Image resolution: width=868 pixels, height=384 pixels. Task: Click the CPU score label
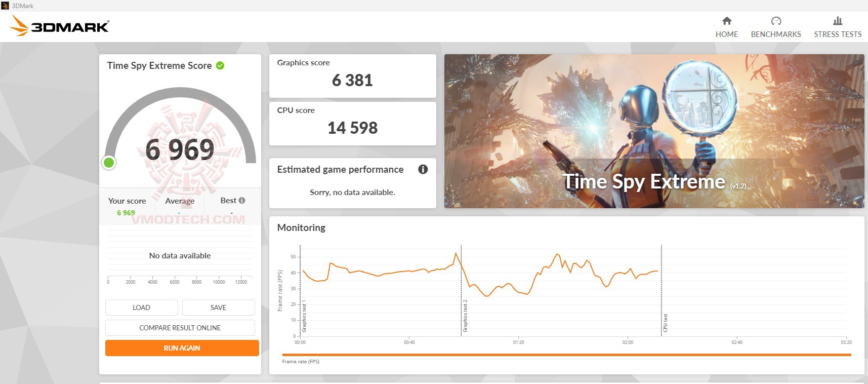(296, 110)
